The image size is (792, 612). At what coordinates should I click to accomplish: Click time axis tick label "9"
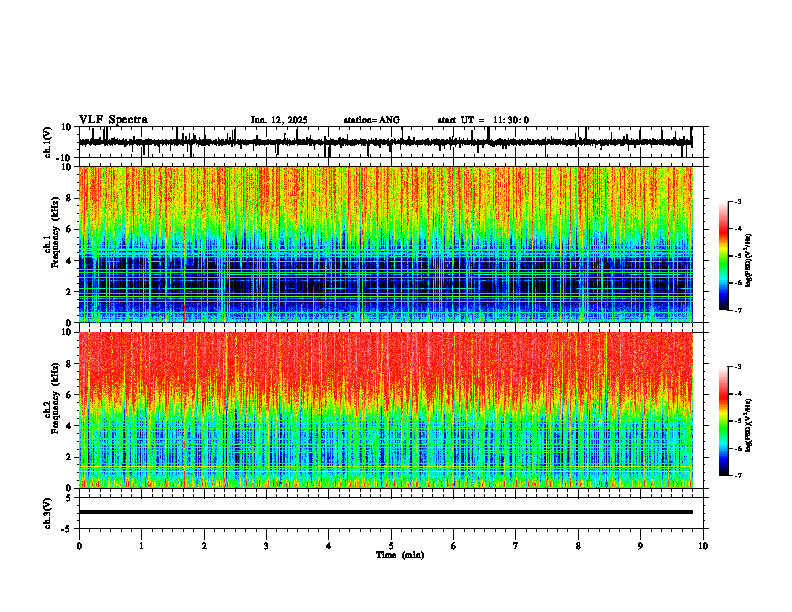click(640, 546)
